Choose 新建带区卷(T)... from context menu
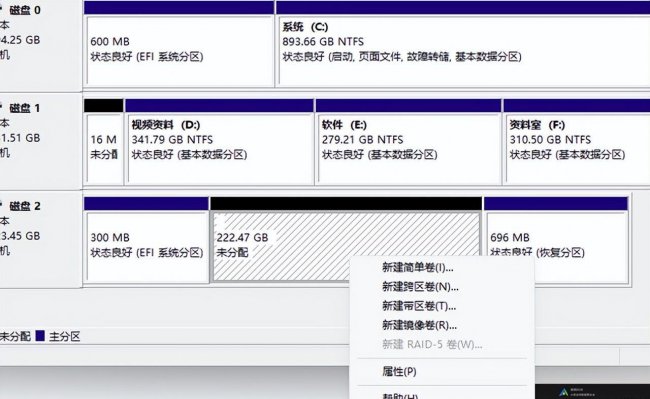Screen dimensions: 650x399 tap(442, 306)
